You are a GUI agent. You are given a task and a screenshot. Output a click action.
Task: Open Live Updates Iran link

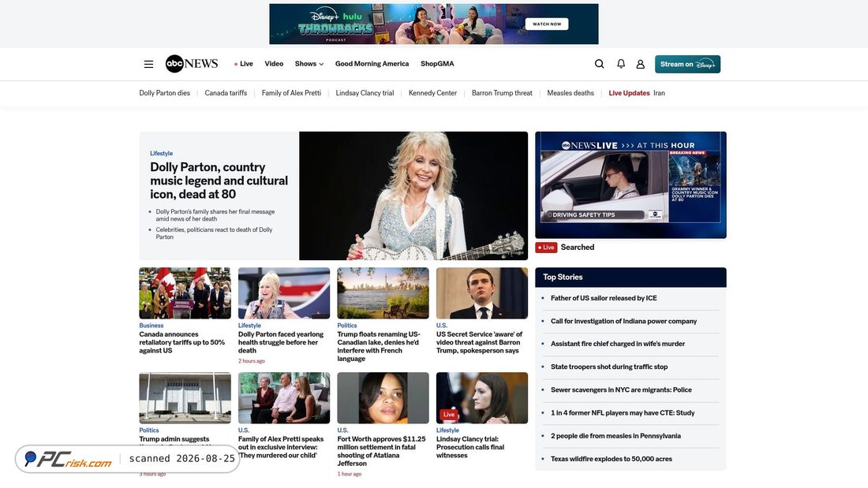(x=637, y=93)
